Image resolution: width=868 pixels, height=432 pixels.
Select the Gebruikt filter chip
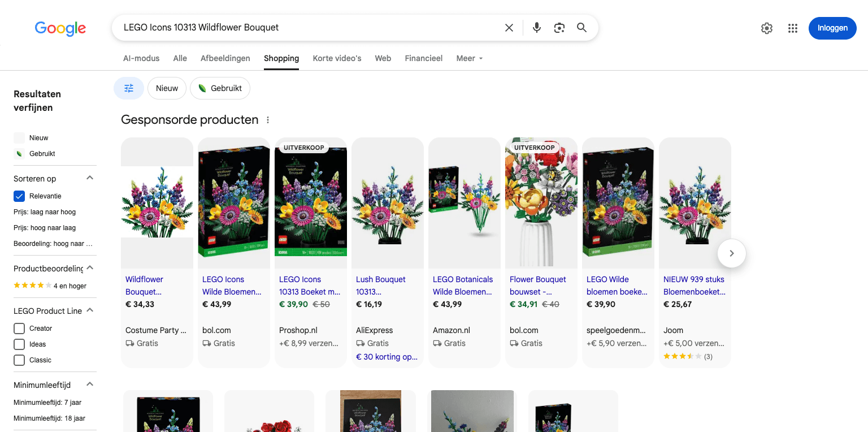(220, 88)
